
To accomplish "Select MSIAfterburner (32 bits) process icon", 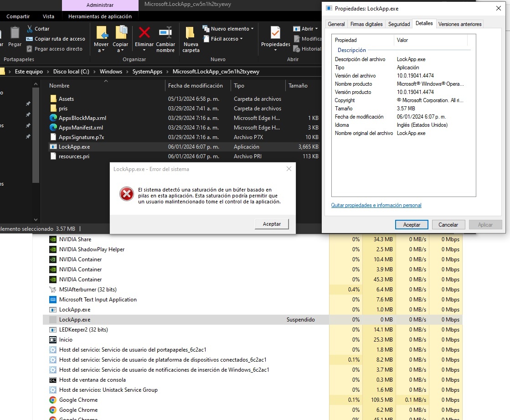I will (53, 290).
